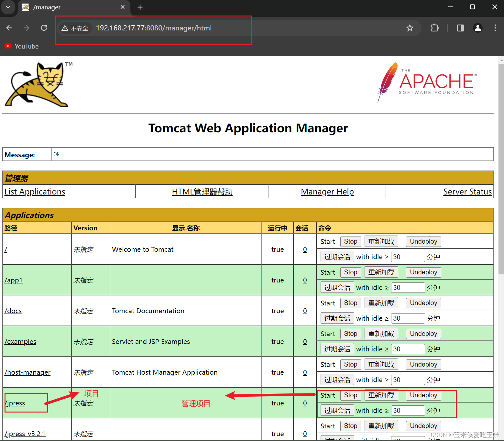Open session count 0 for /examples

click(x=305, y=342)
